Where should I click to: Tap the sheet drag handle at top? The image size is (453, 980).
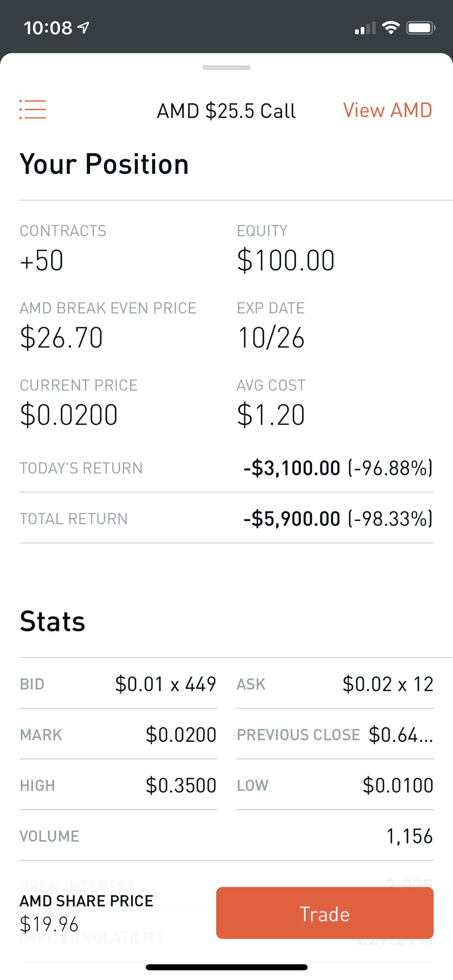(x=226, y=68)
